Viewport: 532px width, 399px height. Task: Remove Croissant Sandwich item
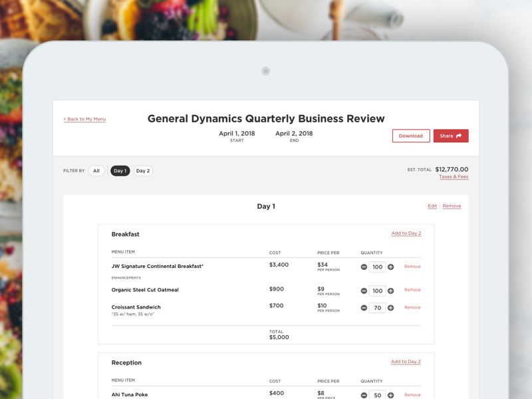tap(412, 307)
